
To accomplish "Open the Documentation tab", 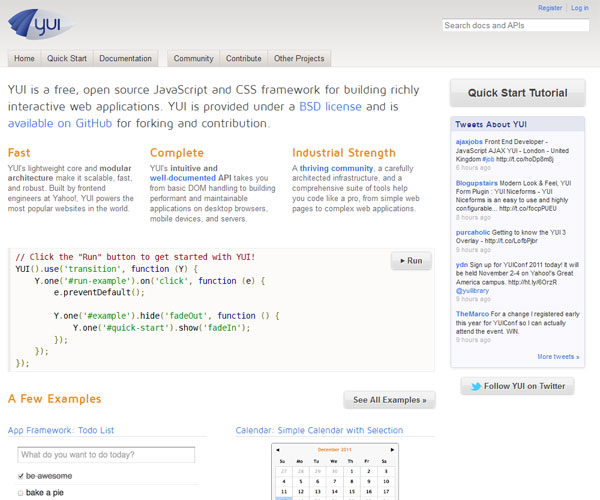I will (x=126, y=59).
